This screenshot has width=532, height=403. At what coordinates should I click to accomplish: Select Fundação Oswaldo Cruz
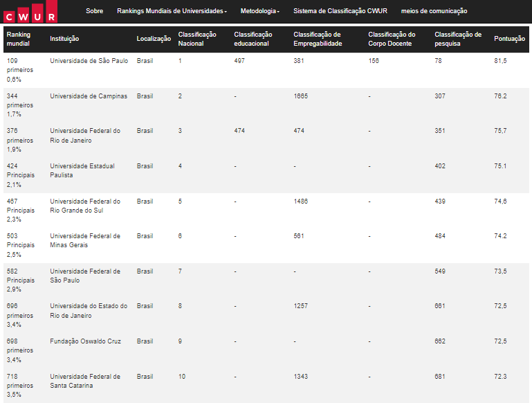pos(86,341)
